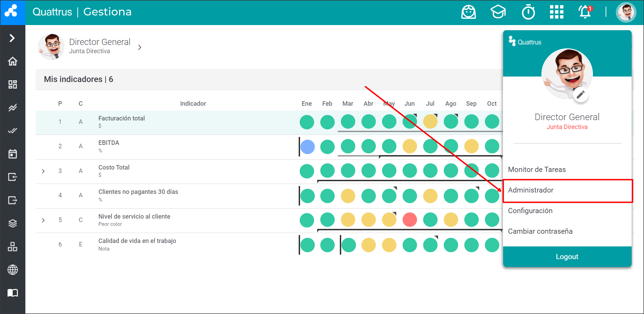Open Configuración in the profile menu
The width and height of the screenshot is (644, 314).
click(530, 211)
